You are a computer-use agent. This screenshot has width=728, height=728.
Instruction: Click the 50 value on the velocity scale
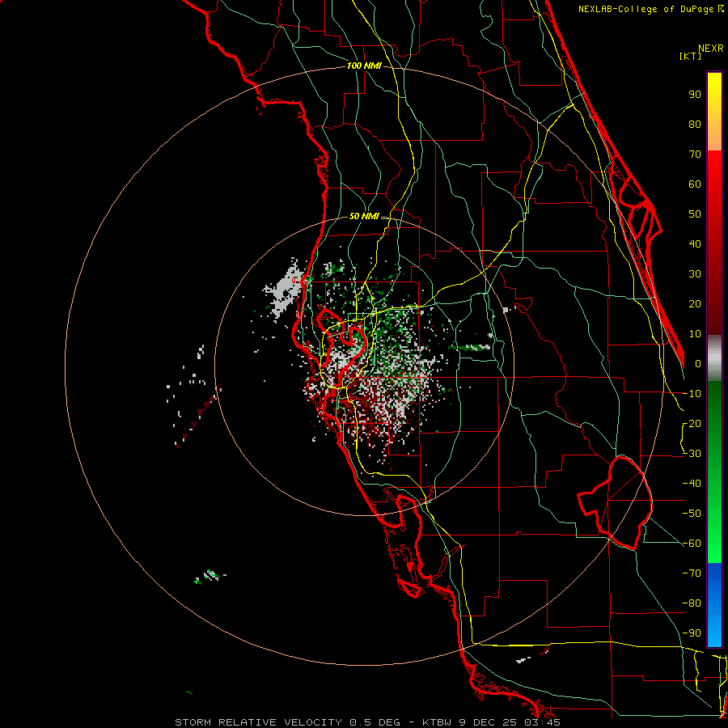click(695, 214)
